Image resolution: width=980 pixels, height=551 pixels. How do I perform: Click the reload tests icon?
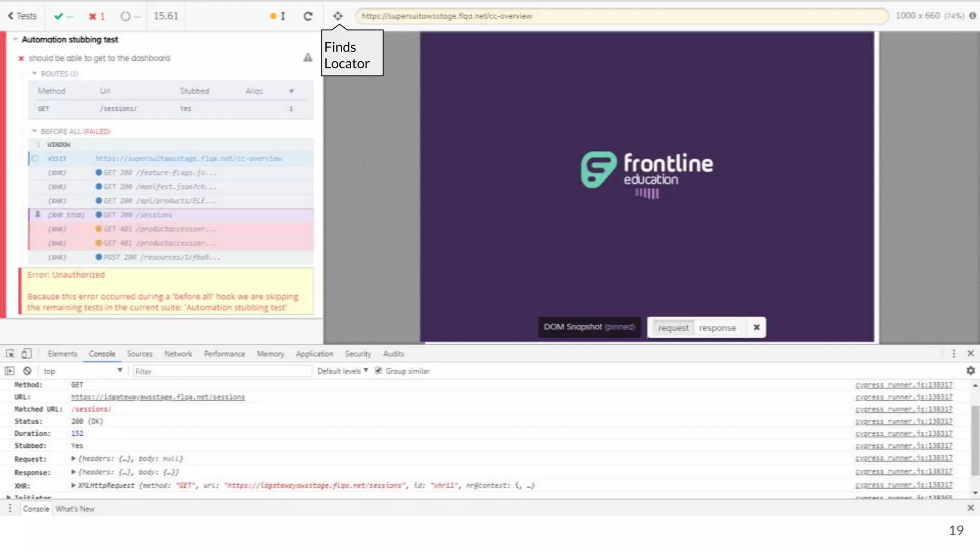coord(308,16)
